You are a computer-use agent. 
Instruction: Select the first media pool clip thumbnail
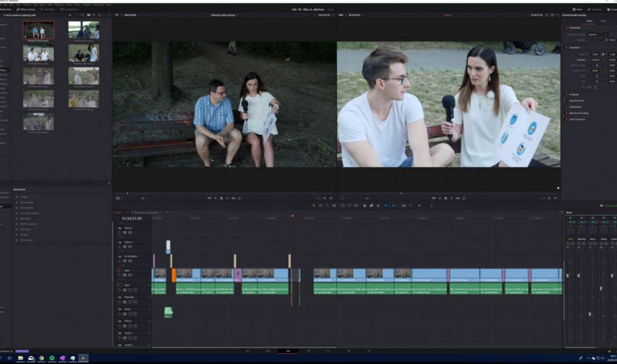(x=38, y=29)
